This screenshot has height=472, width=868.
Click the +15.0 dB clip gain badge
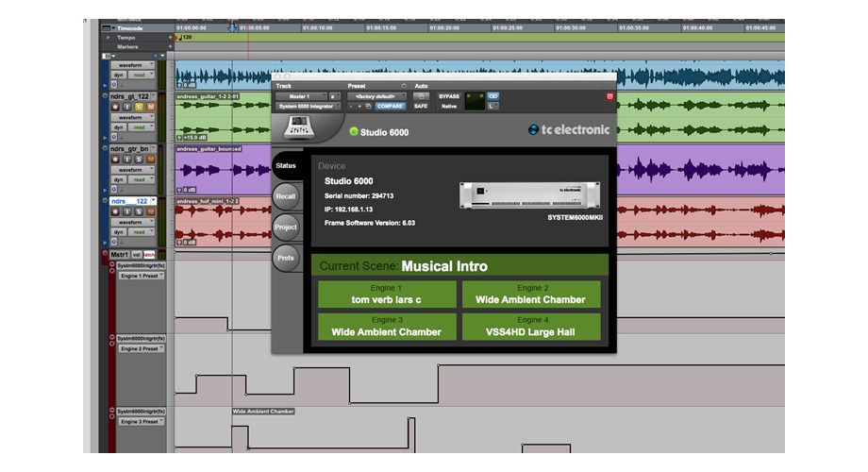pos(192,138)
